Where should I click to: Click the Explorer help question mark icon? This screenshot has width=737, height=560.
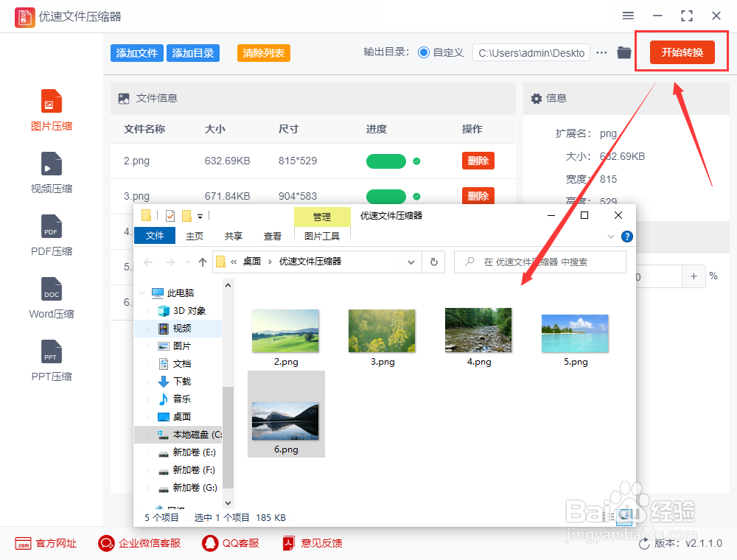tap(627, 237)
